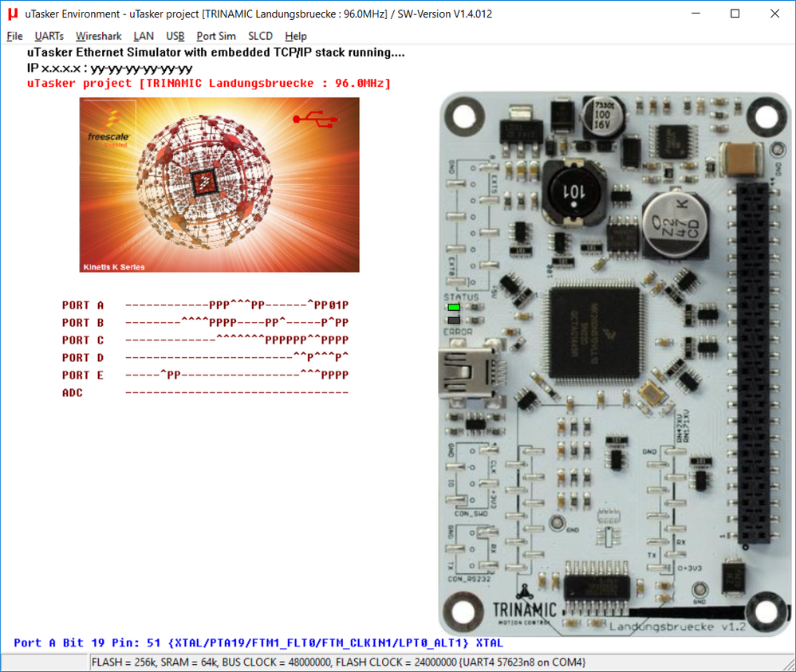This screenshot has width=796, height=672.
Task: Open the File menu
Action: tap(14, 36)
